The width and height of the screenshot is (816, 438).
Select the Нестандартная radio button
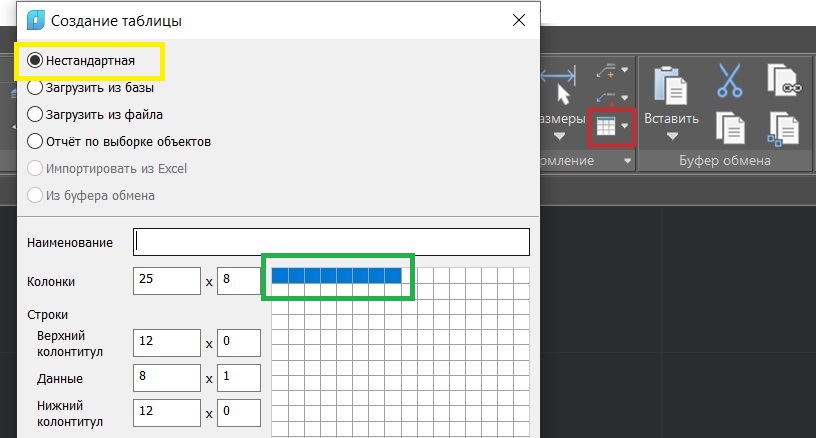(x=35, y=61)
